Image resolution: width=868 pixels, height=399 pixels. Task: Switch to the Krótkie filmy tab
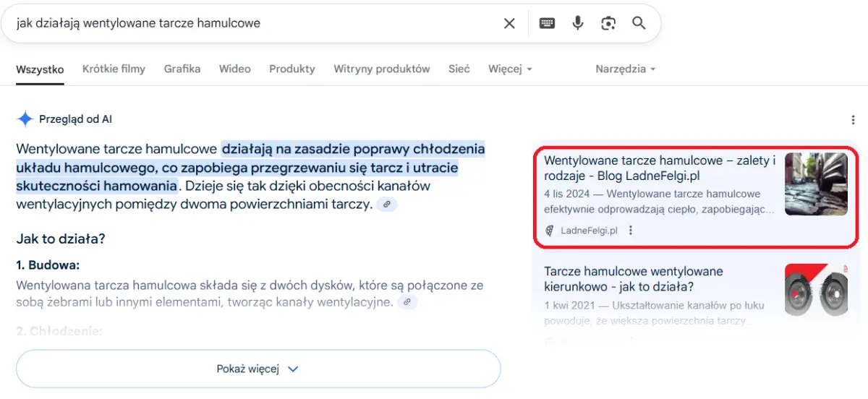tap(114, 69)
